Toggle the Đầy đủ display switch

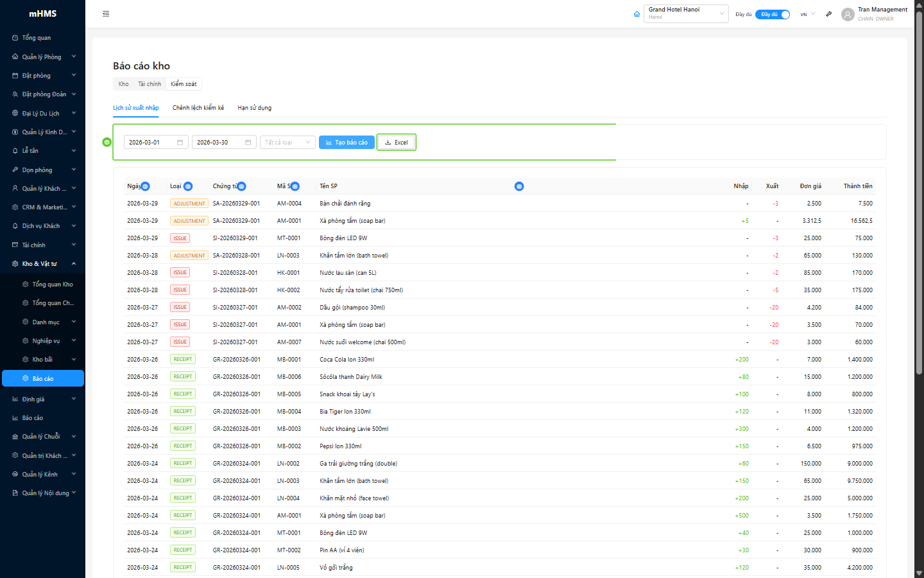click(773, 14)
